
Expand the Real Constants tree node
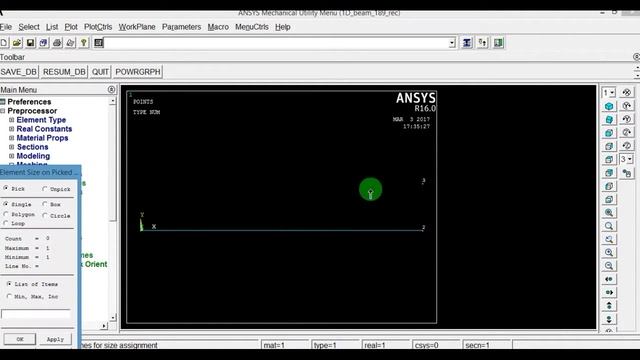(11, 129)
